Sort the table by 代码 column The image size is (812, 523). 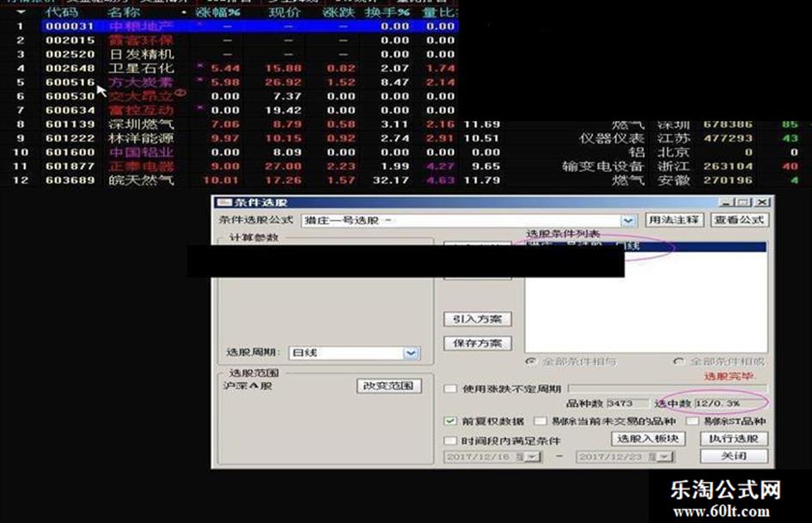pos(62,12)
